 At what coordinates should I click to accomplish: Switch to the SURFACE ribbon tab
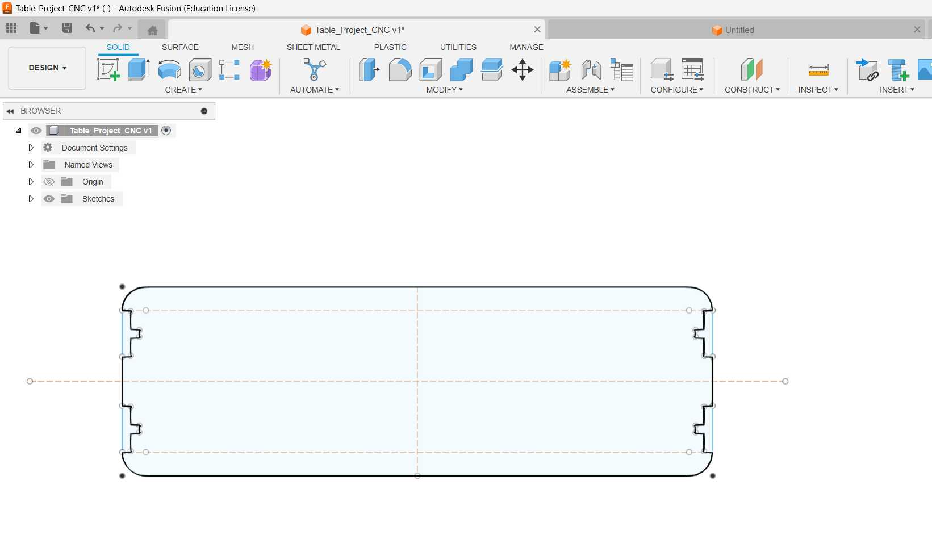point(180,47)
